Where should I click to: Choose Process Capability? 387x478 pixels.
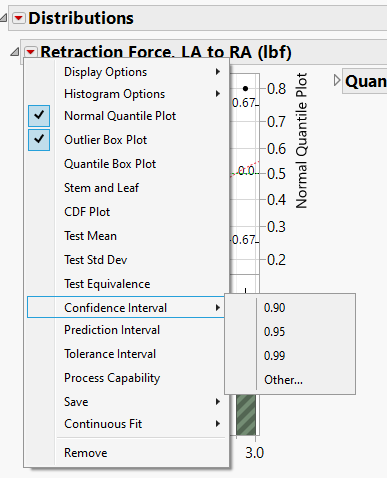click(128, 378)
